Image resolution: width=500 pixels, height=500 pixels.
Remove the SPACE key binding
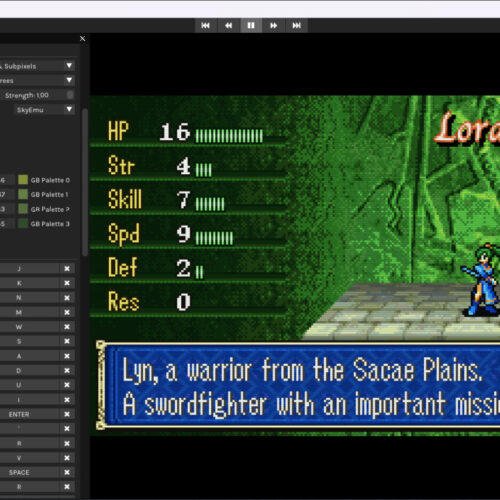(67, 472)
